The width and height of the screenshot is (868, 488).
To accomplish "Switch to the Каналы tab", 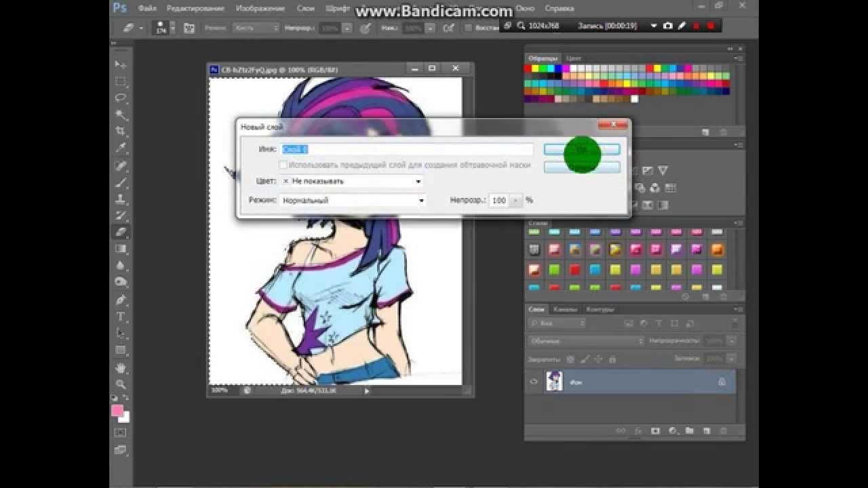I will click(565, 309).
